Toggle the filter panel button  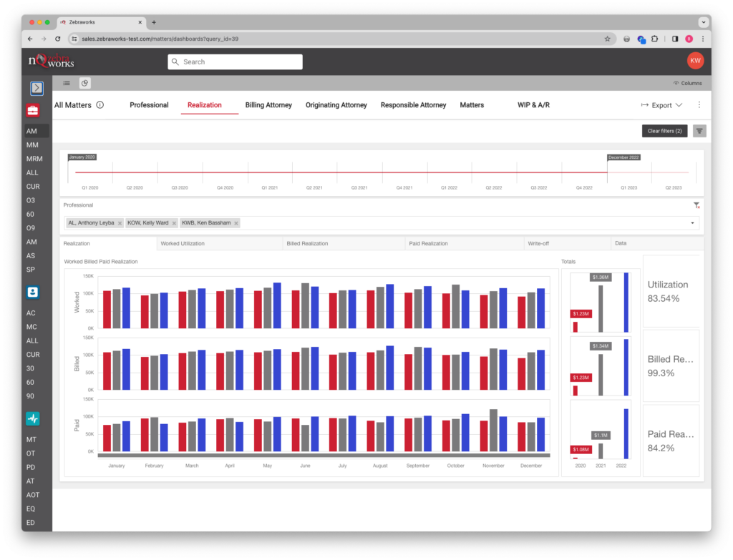tap(699, 131)
